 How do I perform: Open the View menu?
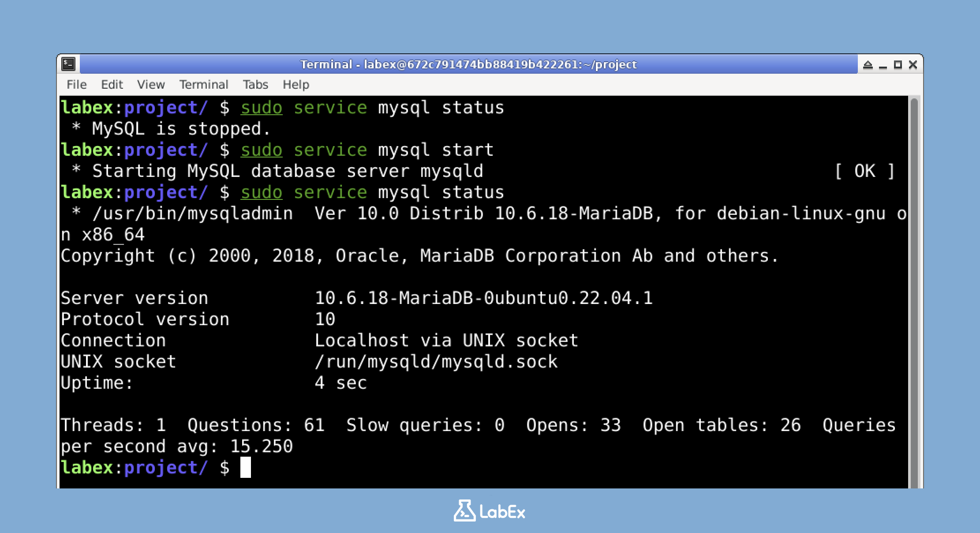click(x=150, y=84)
